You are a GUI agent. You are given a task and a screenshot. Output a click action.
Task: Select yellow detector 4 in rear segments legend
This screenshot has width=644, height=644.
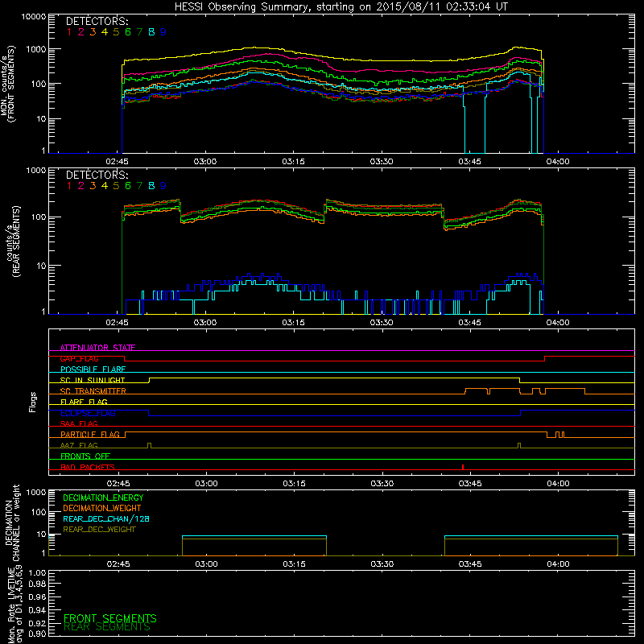pos(105,186)
